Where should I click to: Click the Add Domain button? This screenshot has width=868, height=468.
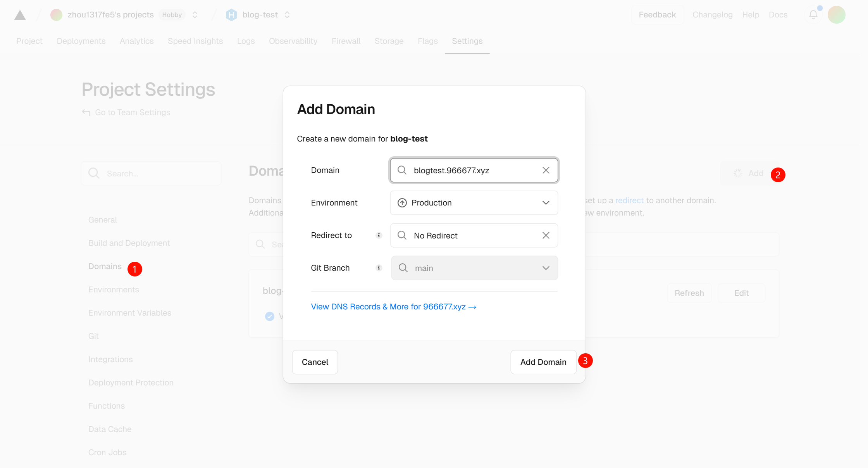543,362
